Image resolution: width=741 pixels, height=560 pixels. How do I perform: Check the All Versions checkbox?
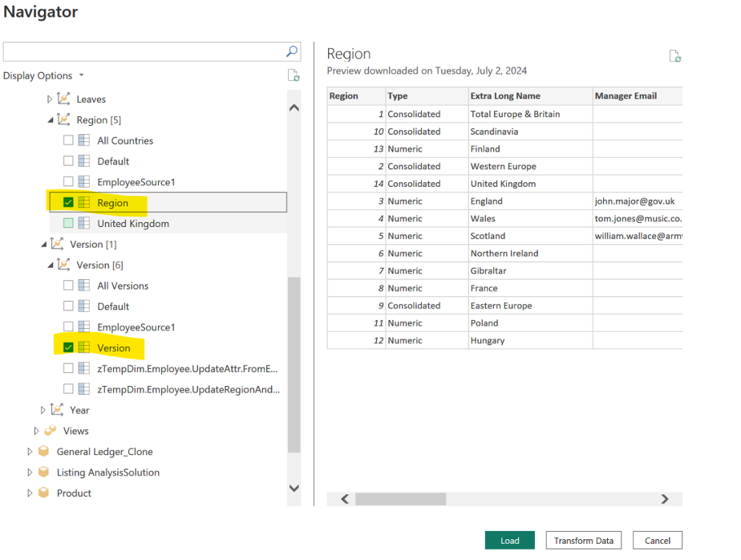pos(68,285)
